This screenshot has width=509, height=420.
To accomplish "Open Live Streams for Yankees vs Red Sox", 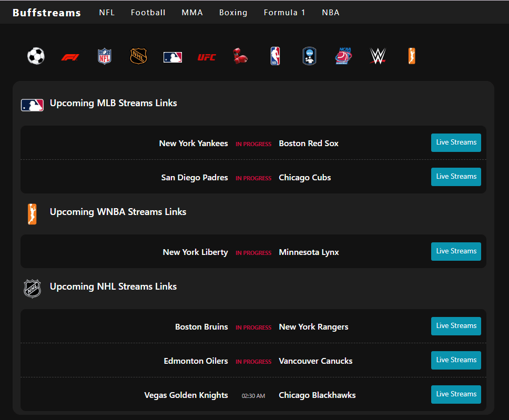I will (456, 142).
